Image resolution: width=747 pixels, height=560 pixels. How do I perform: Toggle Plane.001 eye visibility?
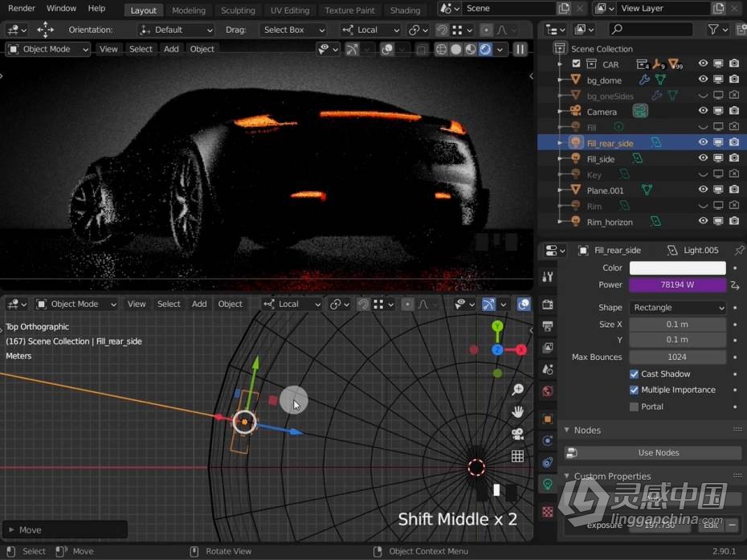coord(703,189)
